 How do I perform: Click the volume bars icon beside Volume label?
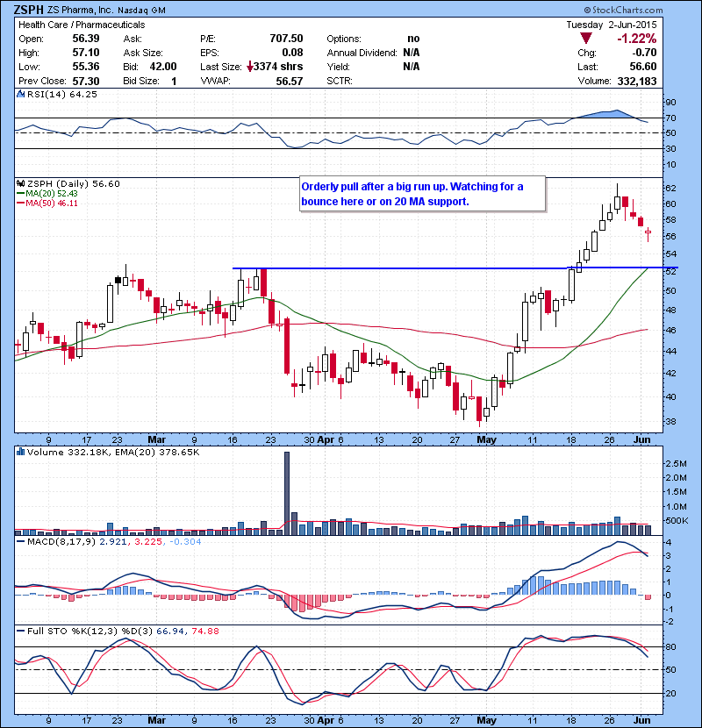[x=20, y=452]
